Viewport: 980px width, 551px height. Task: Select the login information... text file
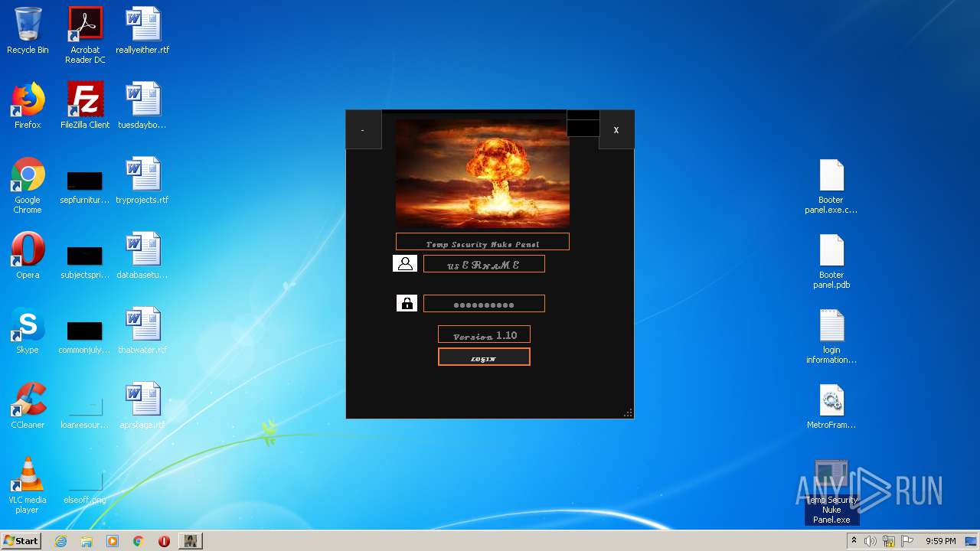click(x=831, y=336)
